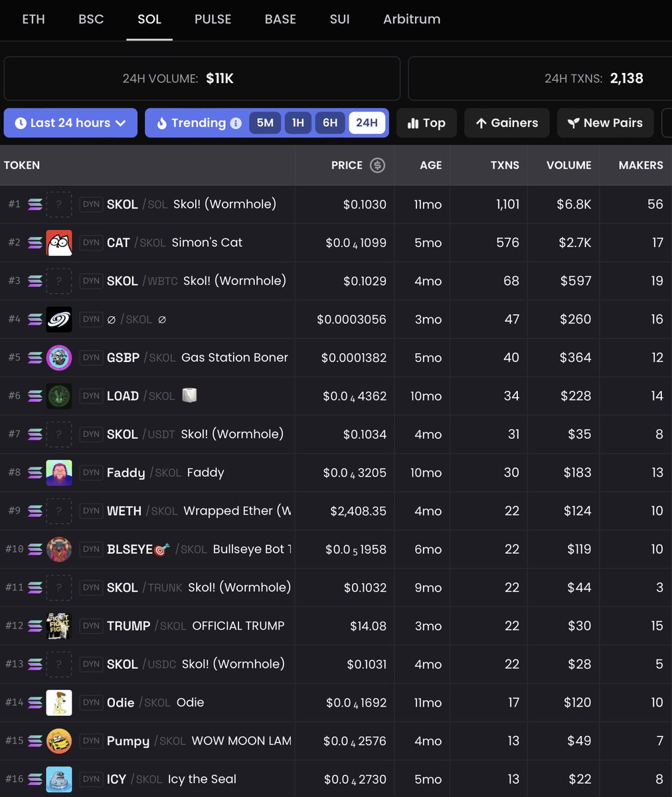Sort by TXNS column

point(505,165)
